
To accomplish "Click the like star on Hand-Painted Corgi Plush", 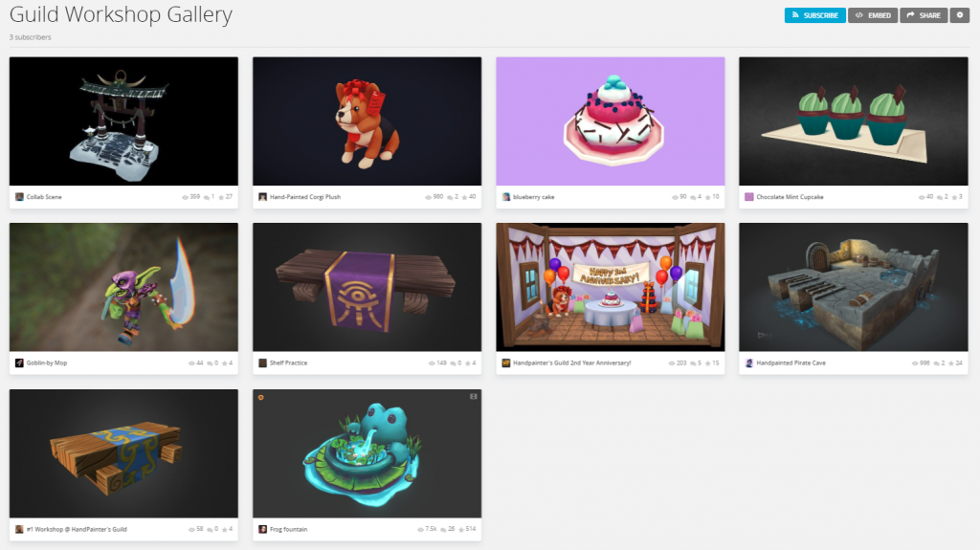I will coord(464,197).
